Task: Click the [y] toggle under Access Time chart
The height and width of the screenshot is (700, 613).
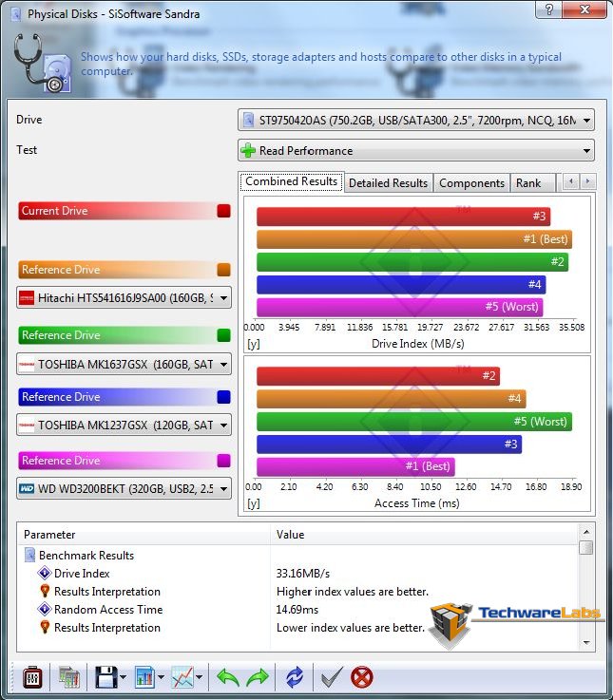Action: 254,503
